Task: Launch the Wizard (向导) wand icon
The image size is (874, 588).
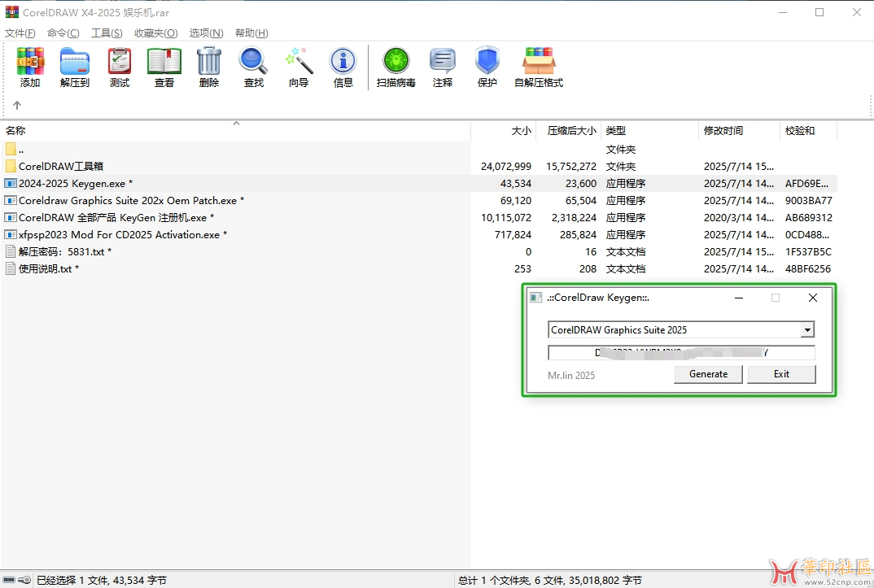Action: (x=299, y=61)
